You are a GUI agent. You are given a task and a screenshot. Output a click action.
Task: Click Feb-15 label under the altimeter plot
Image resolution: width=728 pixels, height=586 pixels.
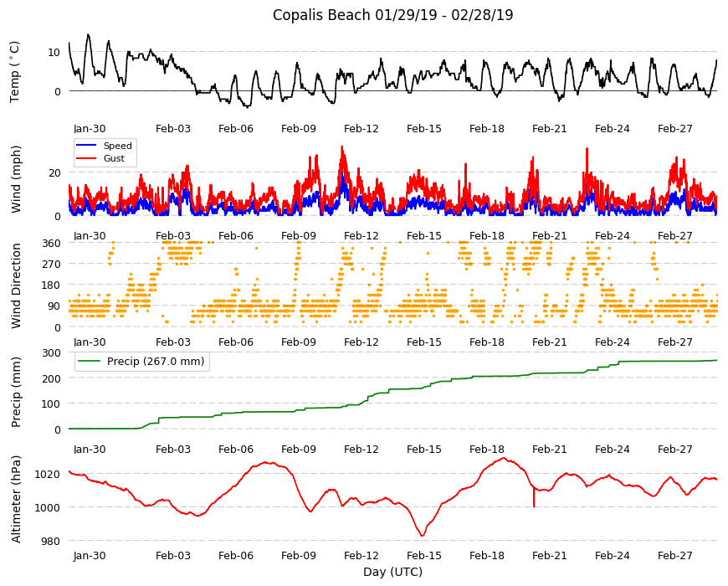click(x=424, y=556)
